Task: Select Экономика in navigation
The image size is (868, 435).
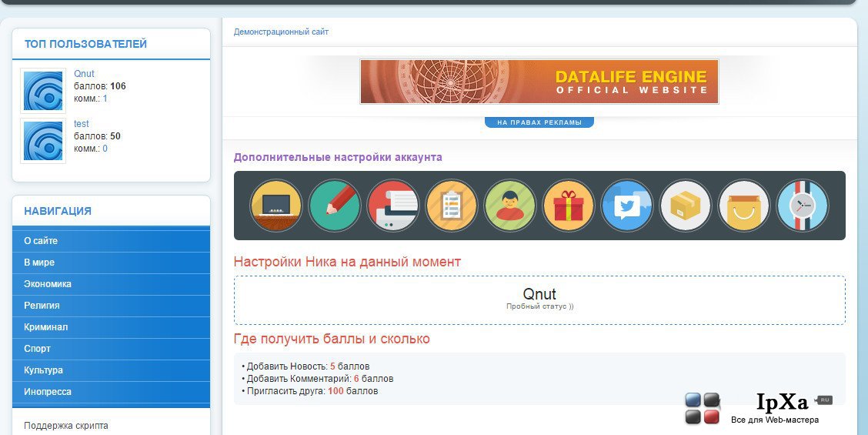Action: [x=112, y=284]
